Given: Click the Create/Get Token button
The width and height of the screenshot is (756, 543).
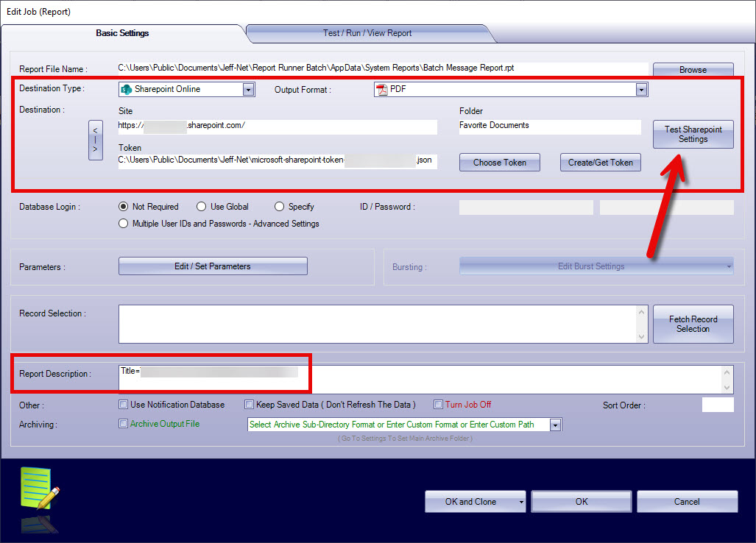Looking at the screenshot, I should 600,163.
